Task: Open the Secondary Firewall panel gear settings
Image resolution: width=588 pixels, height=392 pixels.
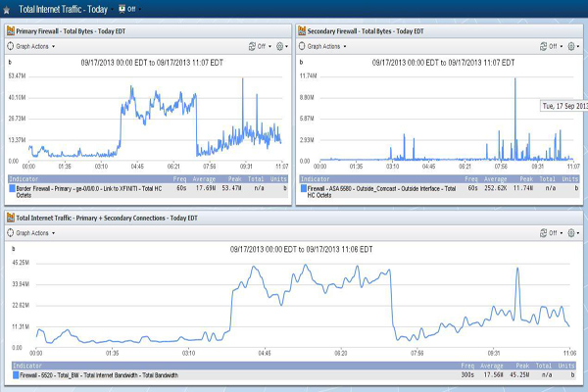Action: [571, 46]
